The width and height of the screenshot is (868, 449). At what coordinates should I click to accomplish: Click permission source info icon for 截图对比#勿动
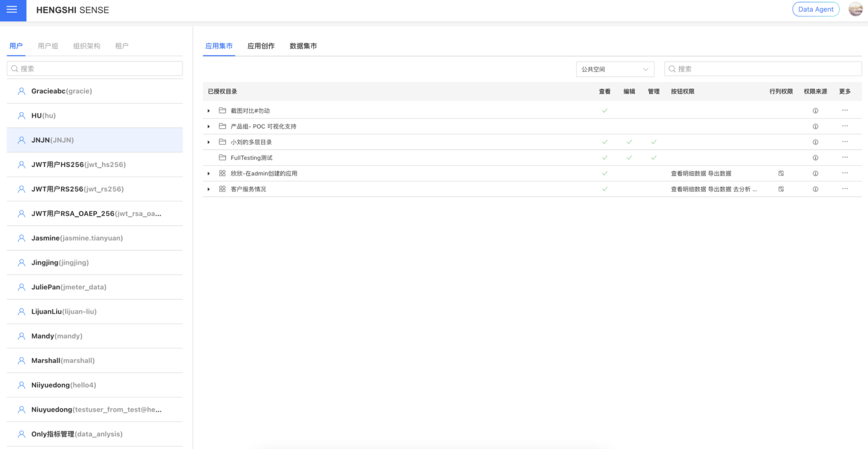click(816, 111)
